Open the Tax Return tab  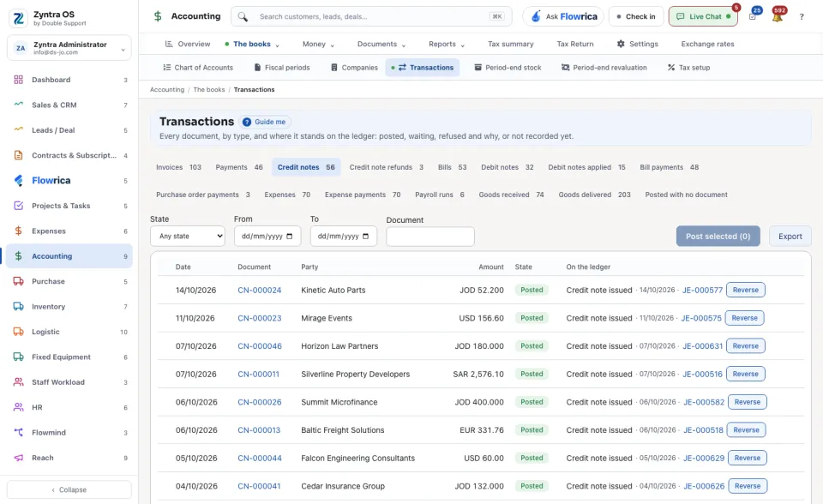pos(575,44)
